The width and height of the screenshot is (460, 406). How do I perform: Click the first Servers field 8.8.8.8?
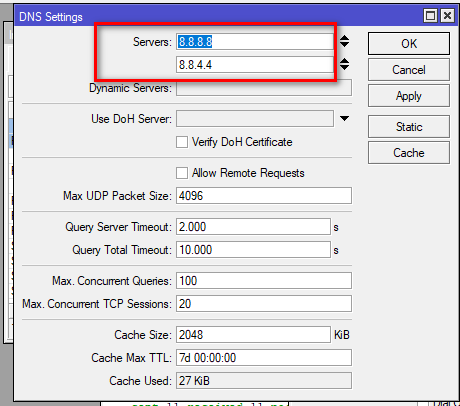255,42
